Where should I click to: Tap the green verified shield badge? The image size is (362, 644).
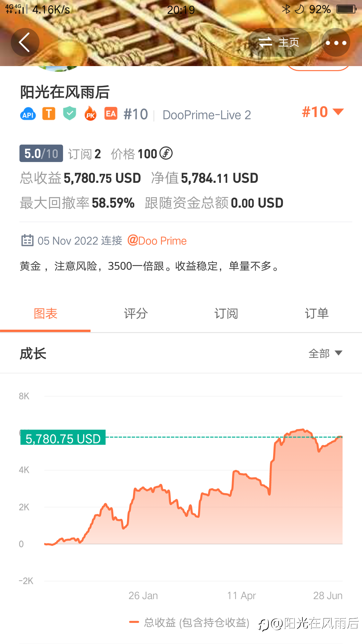coord(70,113)
